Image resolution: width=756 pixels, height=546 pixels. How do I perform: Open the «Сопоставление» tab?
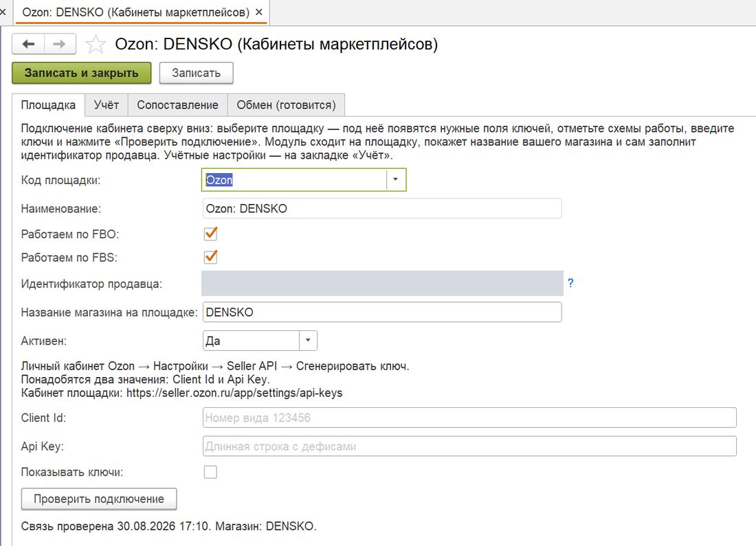point(177,105)
